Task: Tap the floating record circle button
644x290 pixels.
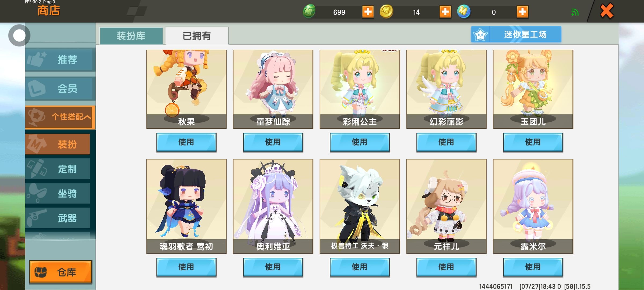Action: coord(19,35)
